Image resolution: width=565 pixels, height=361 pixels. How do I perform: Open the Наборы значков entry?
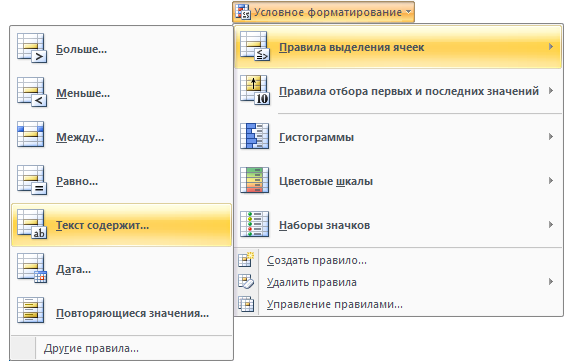[x=398, y=225]
